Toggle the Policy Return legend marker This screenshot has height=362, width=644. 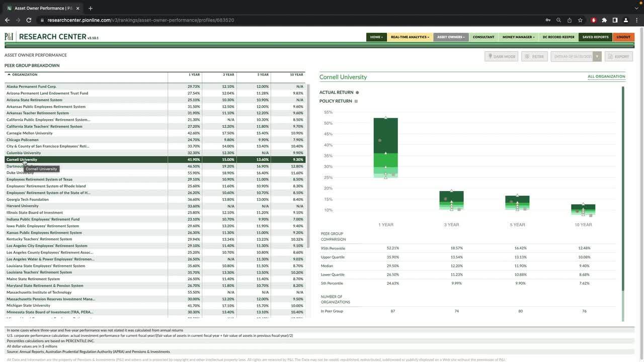pyautogui.click(x=356, y=101)
